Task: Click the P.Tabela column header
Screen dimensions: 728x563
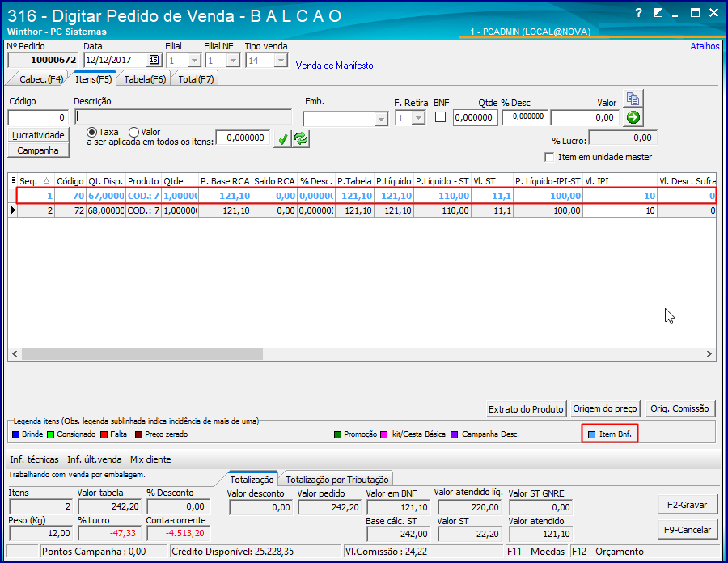Action: [x=354, y=181]
